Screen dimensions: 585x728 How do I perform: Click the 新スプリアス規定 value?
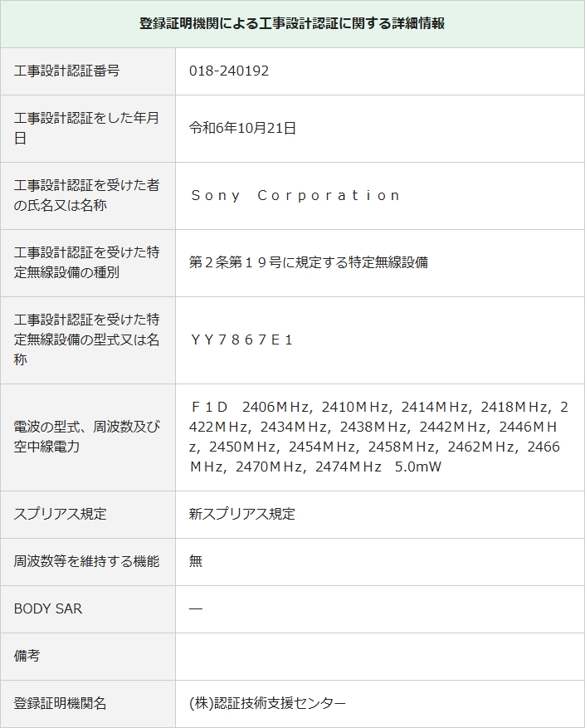click(x=242, y=515)
